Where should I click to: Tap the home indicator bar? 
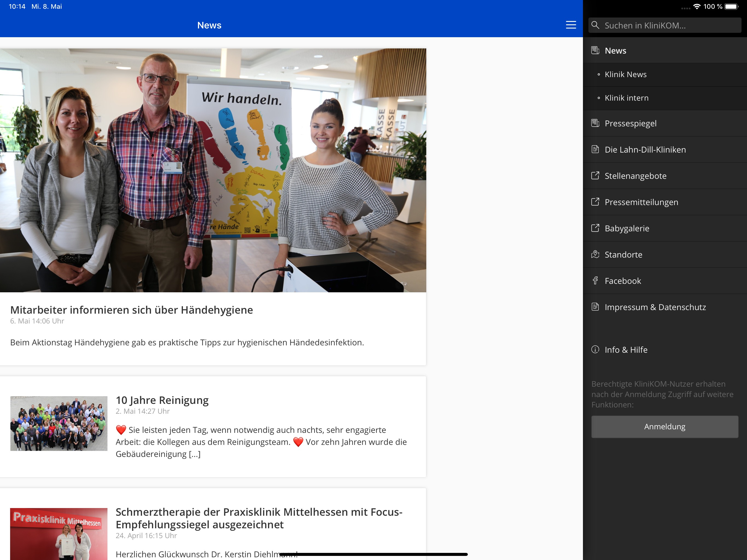[x=373, y=554]
